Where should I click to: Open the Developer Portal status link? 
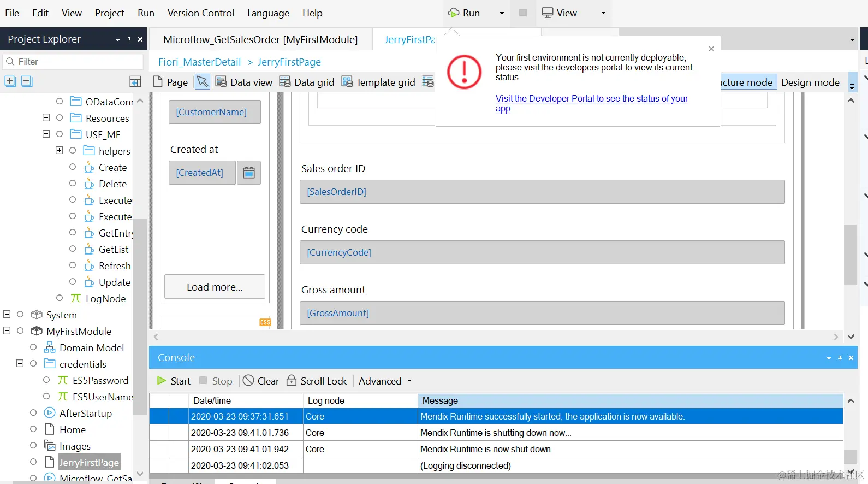tap(591, 103)
